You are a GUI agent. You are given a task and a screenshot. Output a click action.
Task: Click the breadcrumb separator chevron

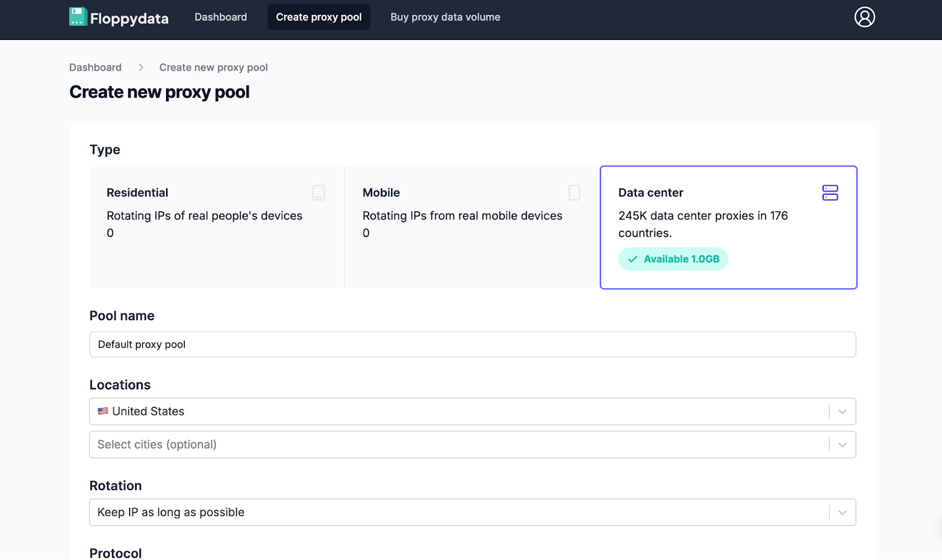point(141,68)
